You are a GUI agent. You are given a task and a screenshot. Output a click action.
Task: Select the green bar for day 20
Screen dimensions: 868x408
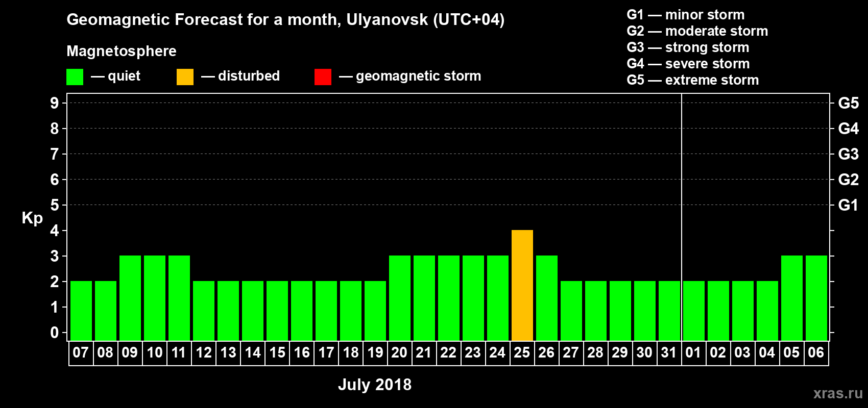click(400, 298)
